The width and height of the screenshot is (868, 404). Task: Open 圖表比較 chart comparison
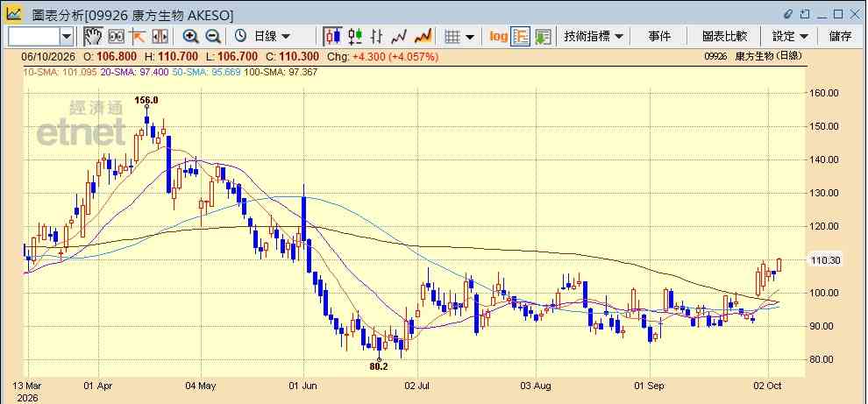point(724,37)
